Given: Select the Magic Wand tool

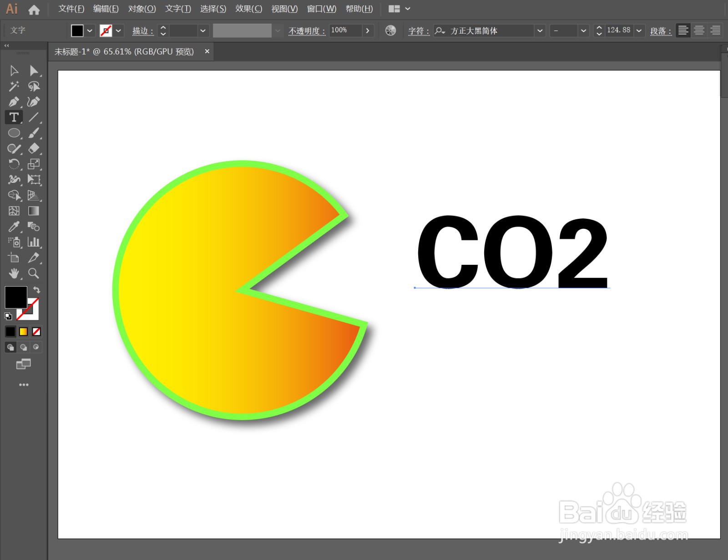Looking at the screenshot, I should click(x=14, y=86).
